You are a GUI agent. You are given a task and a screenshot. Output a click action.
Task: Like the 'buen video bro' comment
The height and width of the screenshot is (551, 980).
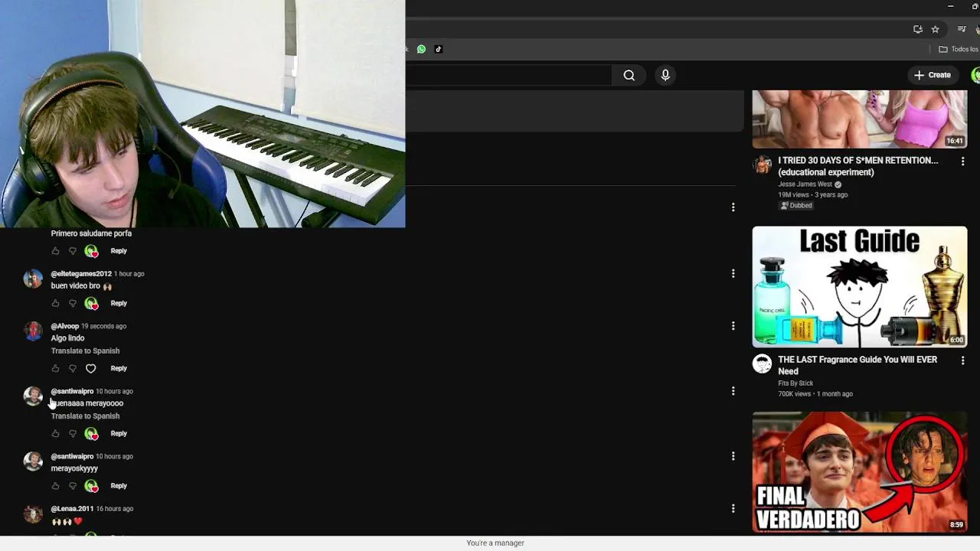click(x=55, y=303)
